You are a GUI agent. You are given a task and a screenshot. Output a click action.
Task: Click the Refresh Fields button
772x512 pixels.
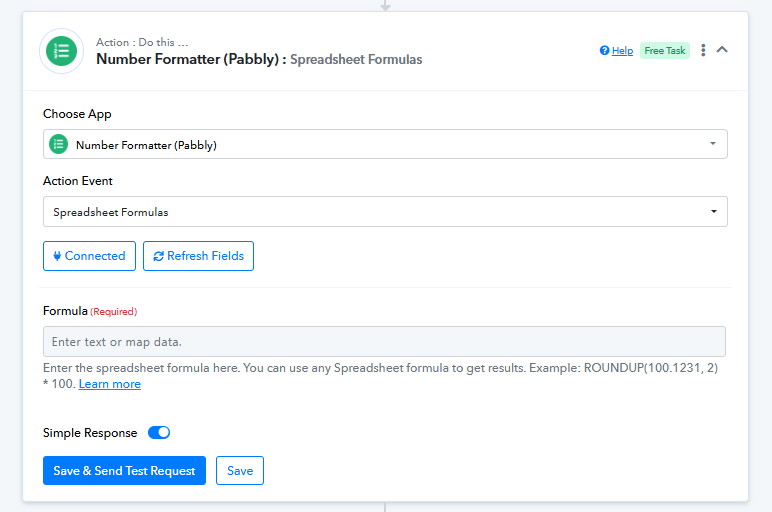[x=198, y=256]
